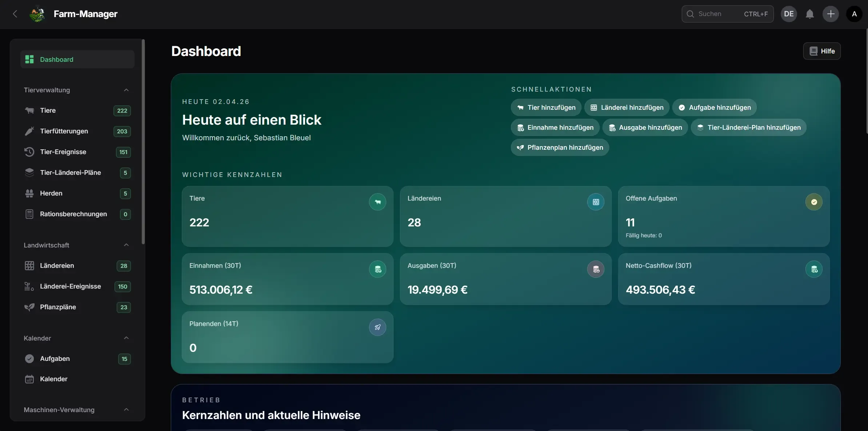The width and height of the screenshot is (868, 431).
Task: Collapse the Tierverwaltung section
Action: 126,90
